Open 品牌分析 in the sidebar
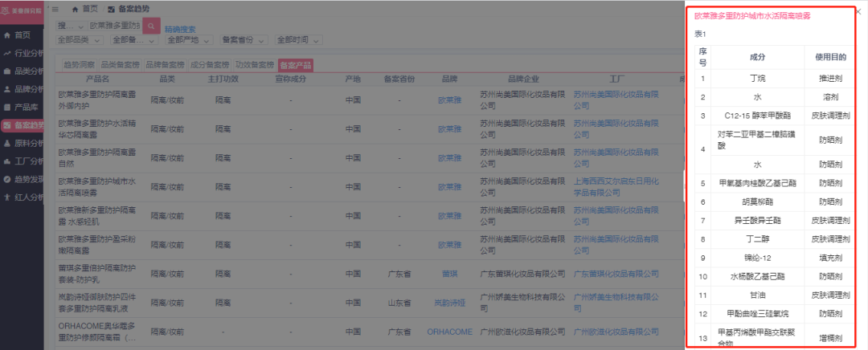The width and height of the screenshot is (868, 350). [27, 89]
